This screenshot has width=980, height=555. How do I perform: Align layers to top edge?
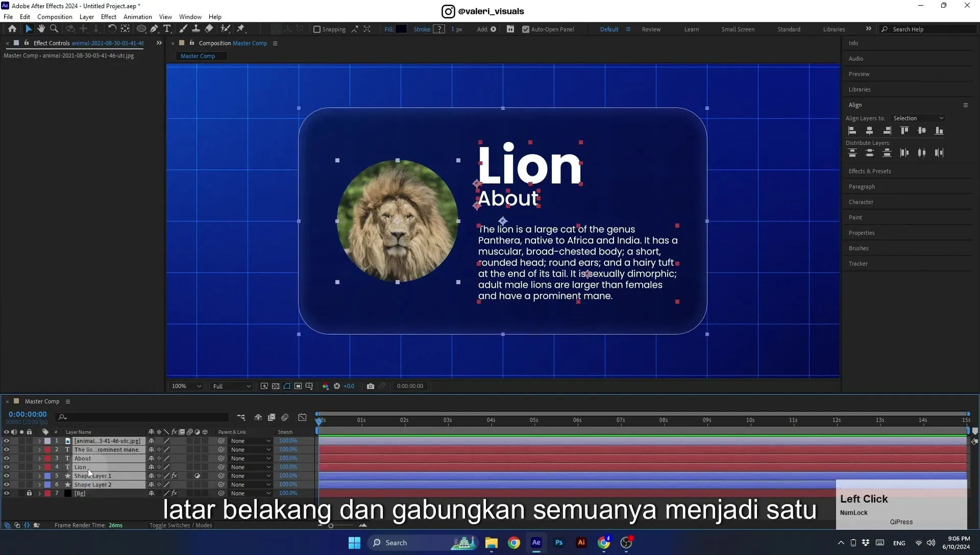coord(904,131)
